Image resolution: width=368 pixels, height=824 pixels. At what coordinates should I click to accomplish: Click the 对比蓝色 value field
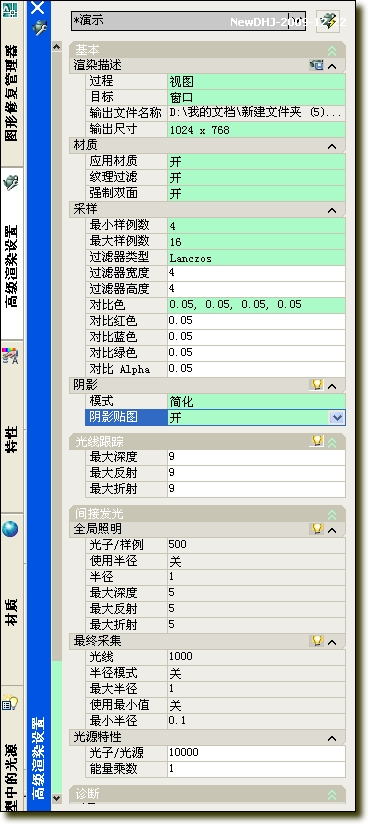coord(257,337)
